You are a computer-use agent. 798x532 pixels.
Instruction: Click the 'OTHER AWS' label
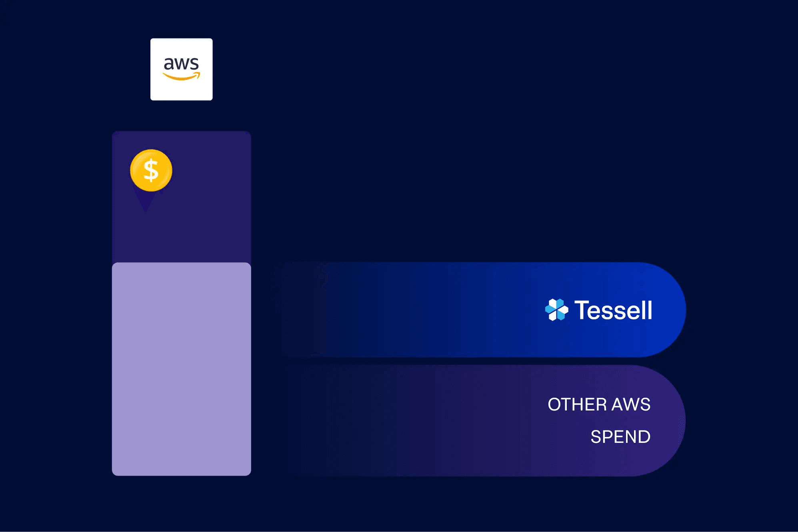599,404
